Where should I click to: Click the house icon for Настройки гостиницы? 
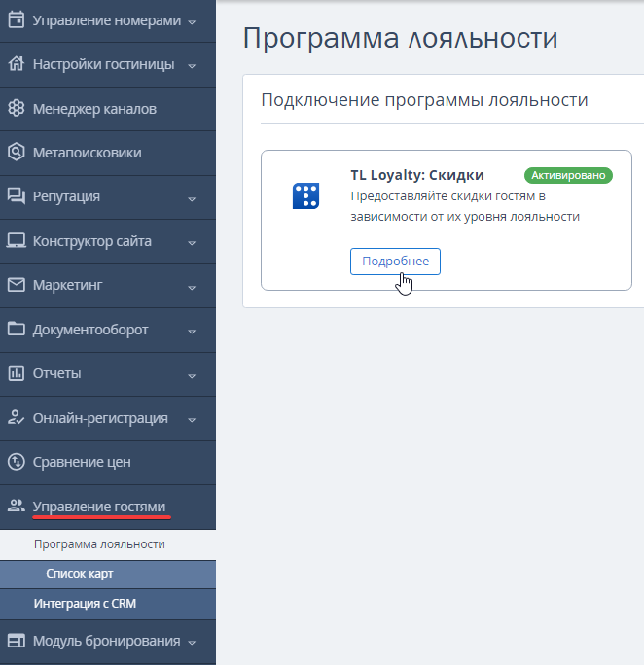17,63
